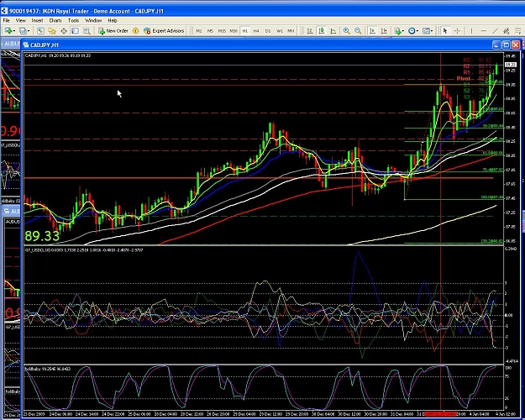Click the 89.33 price tag on the scale
This screenshot has height=420, width=525.
click(x=510, y=65)
